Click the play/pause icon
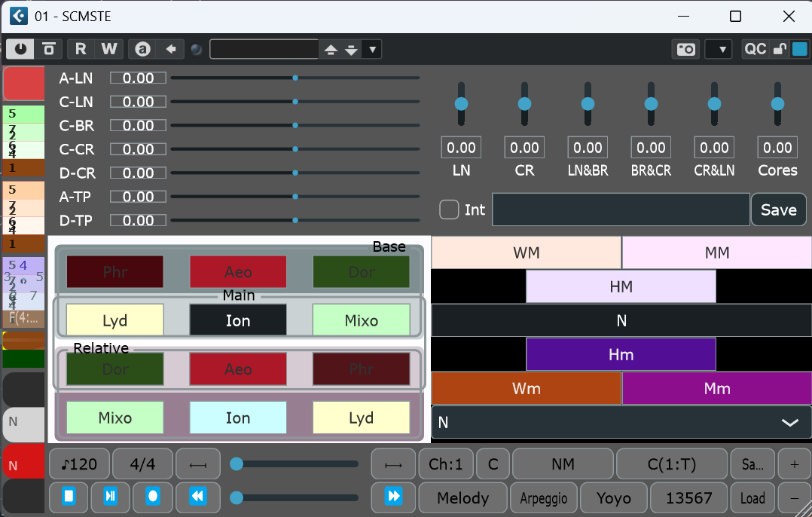The height and width of the screenshot is (517, 812). pos(110,497)
